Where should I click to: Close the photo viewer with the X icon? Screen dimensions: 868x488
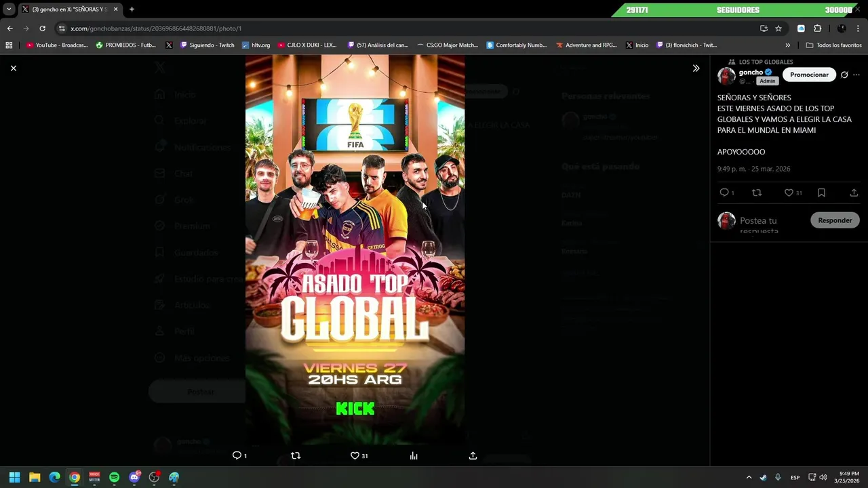coord(13,68)
